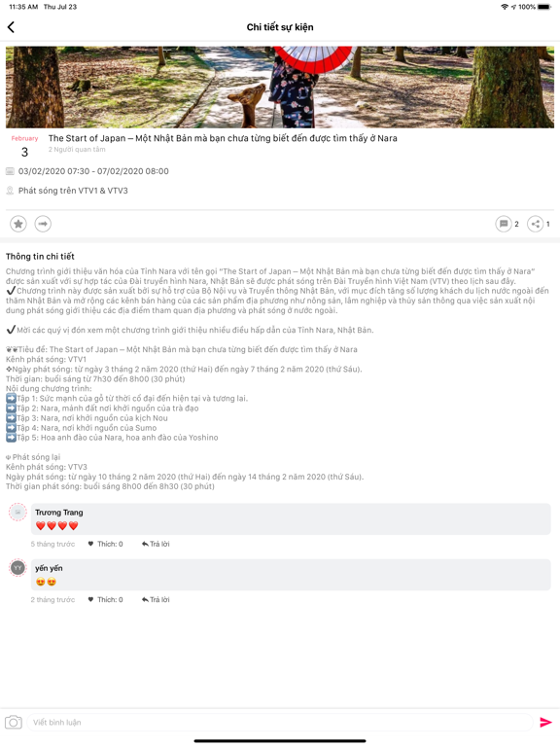The width and height of the screenshot is (560, 747).
Task: Open yến yến's YY avatar
Action: (18, 568)
